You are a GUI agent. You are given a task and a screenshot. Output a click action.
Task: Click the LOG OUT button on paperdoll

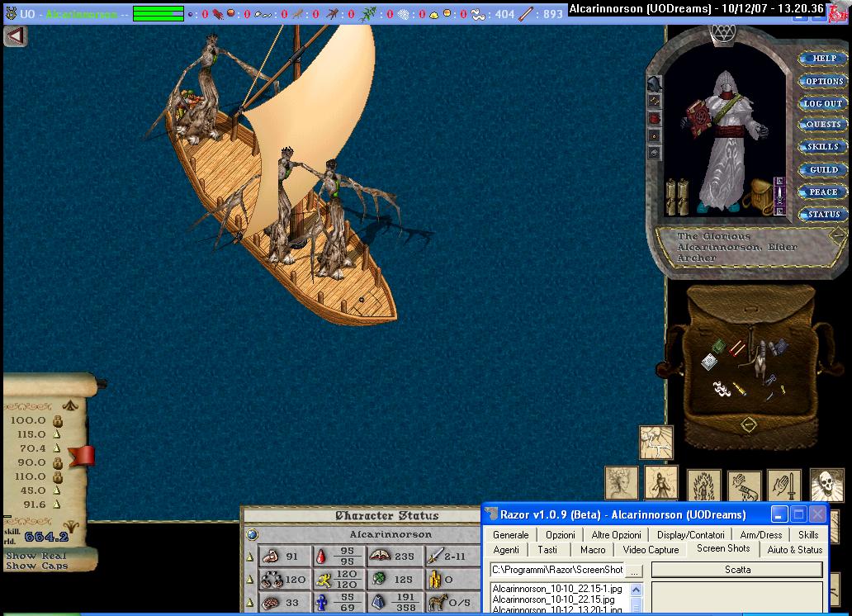tap(823, 103)
